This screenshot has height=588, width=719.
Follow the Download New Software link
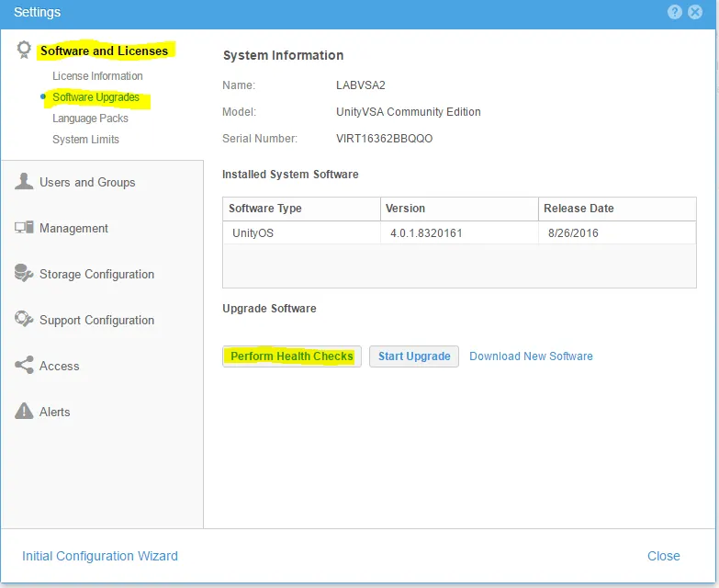click(531, 356)
